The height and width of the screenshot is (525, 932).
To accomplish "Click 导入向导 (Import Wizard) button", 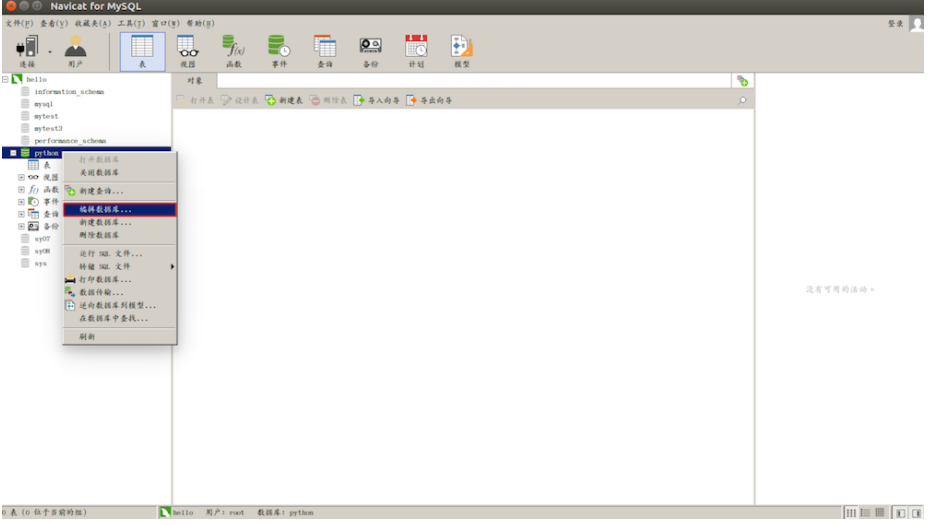I will pos(376,100).
